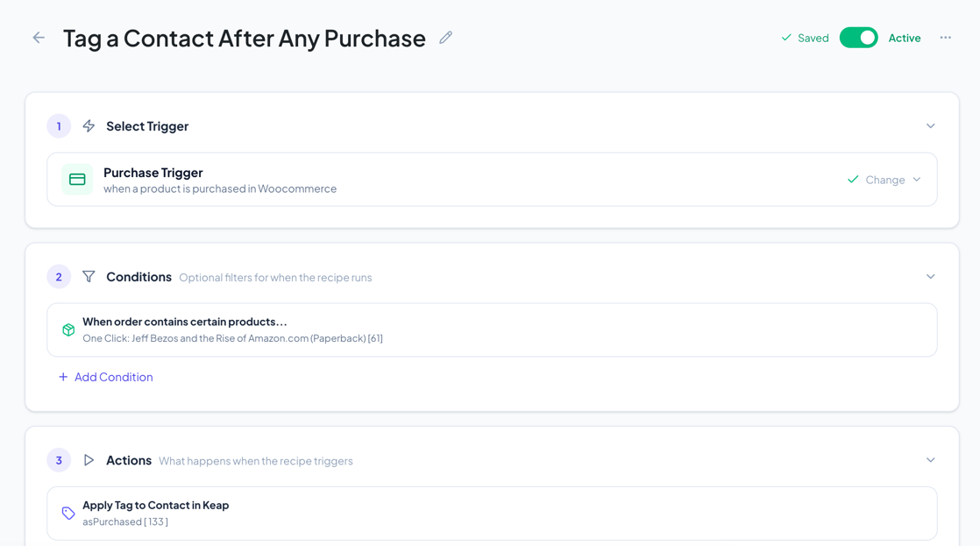Collapse the Conditions section
Viewport: 980px width, 546px height.
[931, 276]
